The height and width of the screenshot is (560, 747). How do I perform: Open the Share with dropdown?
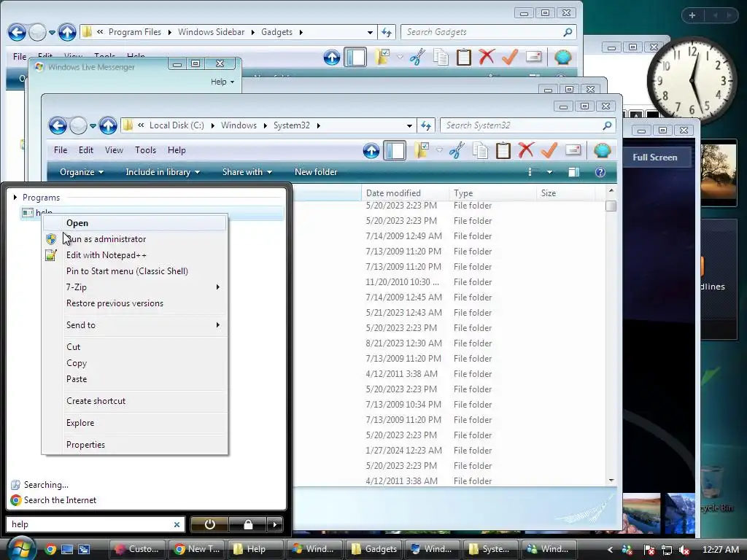coord(247,172)
